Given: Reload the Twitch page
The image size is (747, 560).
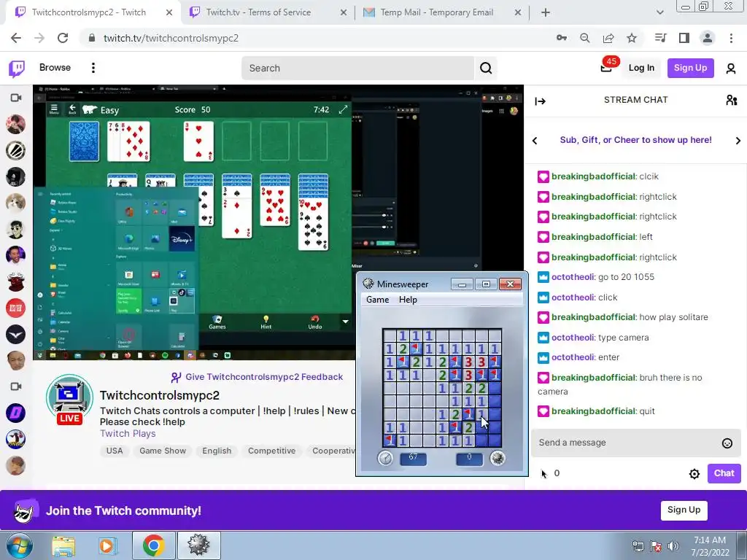Looking at the screenshot, I should (x=63, y=38).
